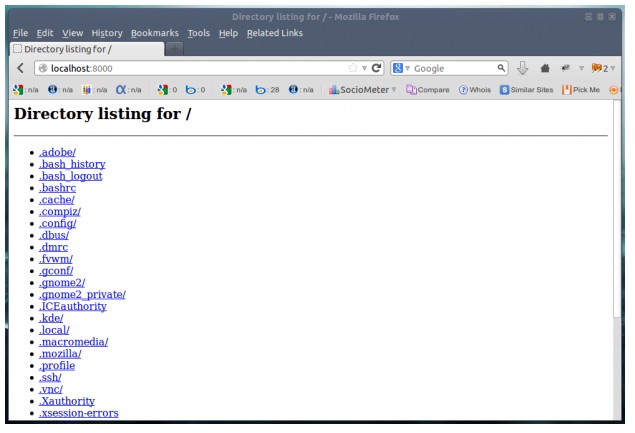Open the Compare toolbar tool
Screen dimensions: 635x433
[x=428, y=90]
